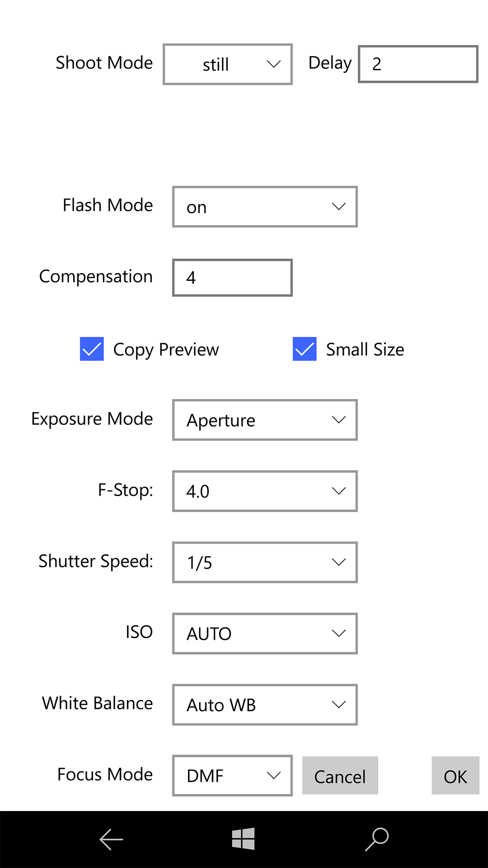Change the F-Stop value dropdown
The width and height of the screenshot is (488, 868).
pos(264,491)
